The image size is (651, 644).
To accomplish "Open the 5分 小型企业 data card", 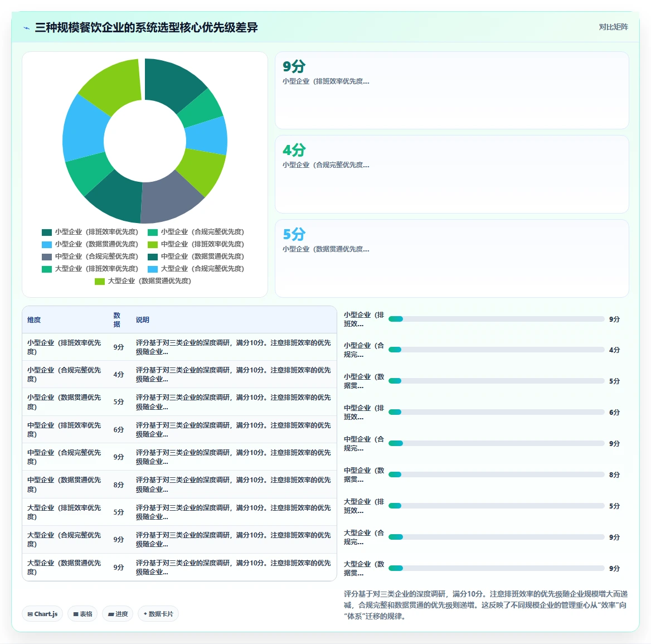I will coord(451,258).
